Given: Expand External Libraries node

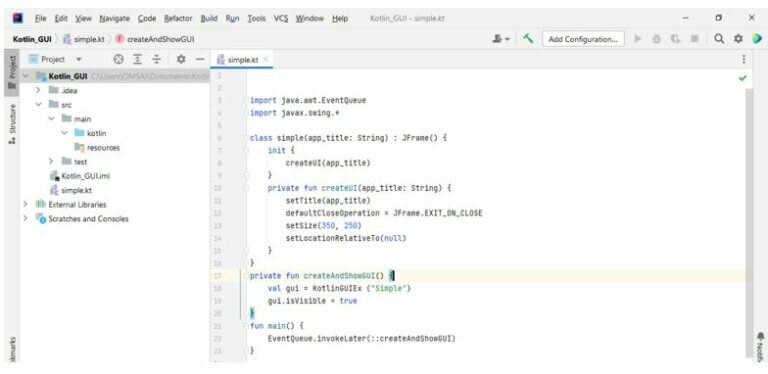Looking at the screenshot, I should pos(25,204).
